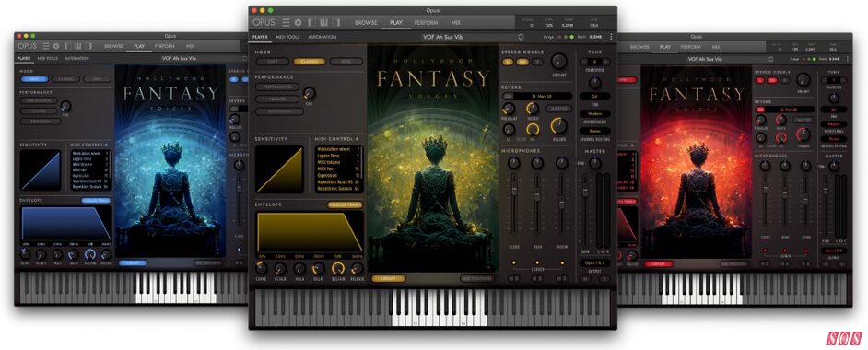Switch to Mix tab in center window
This screenshot has height=350, width=868.
coord(455,23)
